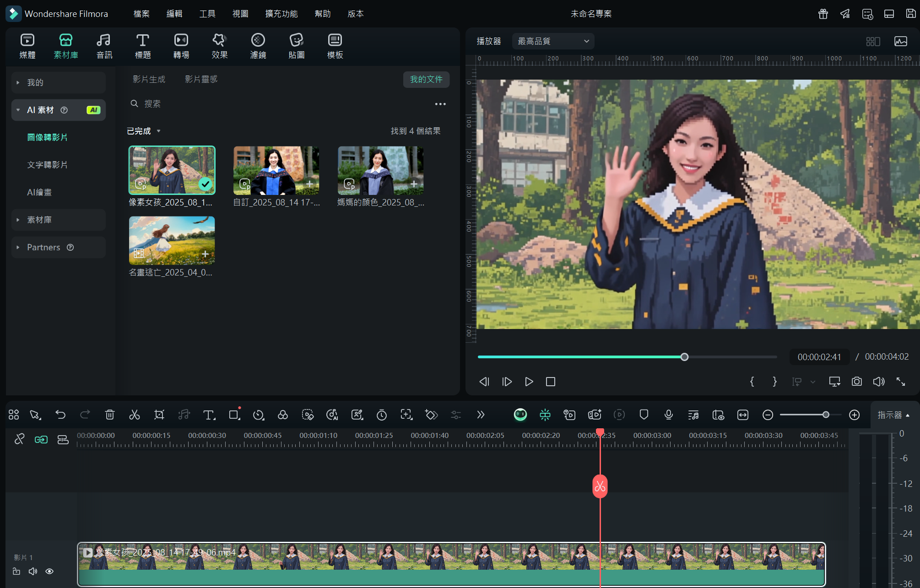The width and height of the screenshot is (920, 588).
Task: Mark out point with right brace
Action: (x=774, y=382)
